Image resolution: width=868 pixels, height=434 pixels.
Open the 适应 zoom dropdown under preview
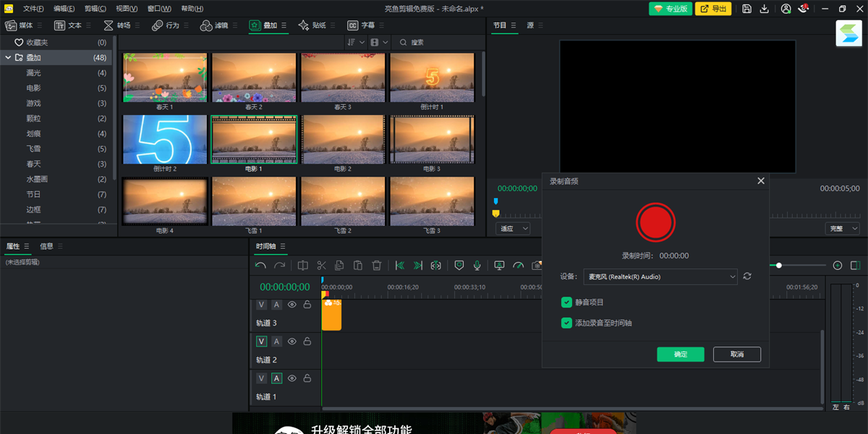[513, 229]
